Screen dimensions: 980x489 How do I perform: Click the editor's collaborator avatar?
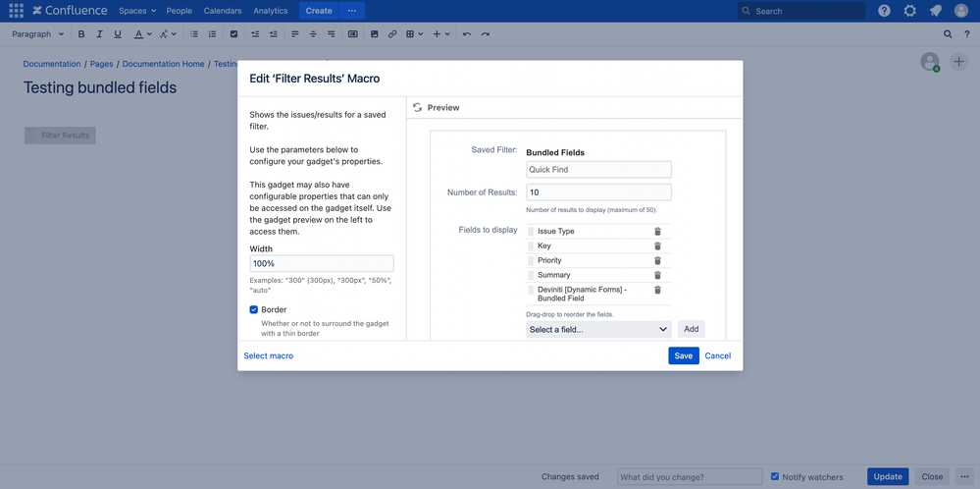pyautogui.click(x=930, y=61)
